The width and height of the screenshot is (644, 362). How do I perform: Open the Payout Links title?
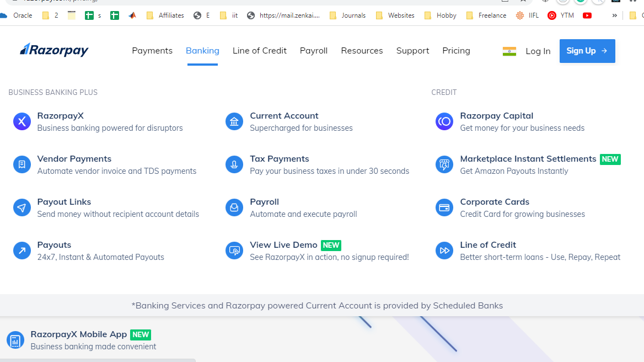(64, 202)
